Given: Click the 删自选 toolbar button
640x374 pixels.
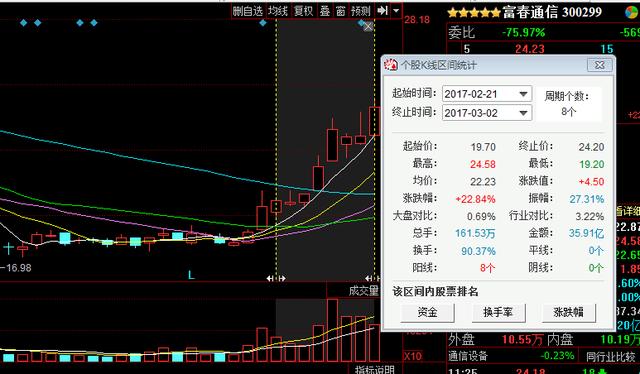Looking at the screenshot, I should [x=247, y=11].
